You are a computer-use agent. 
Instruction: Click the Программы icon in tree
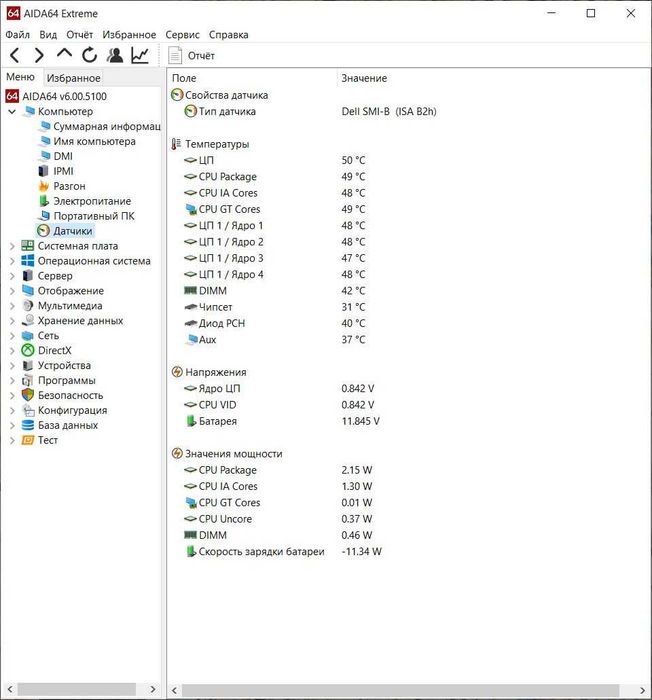[28, 380]
